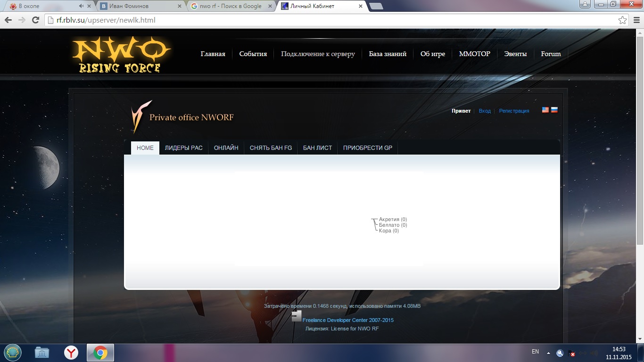Screen dimensions: 644x362
Task: Open the Chrome menu hamburger icon
Action: (x=636, y=20)
